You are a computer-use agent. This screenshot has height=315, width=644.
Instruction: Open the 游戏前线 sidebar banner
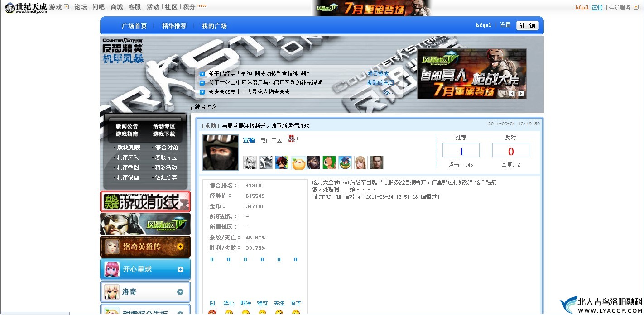145,201
